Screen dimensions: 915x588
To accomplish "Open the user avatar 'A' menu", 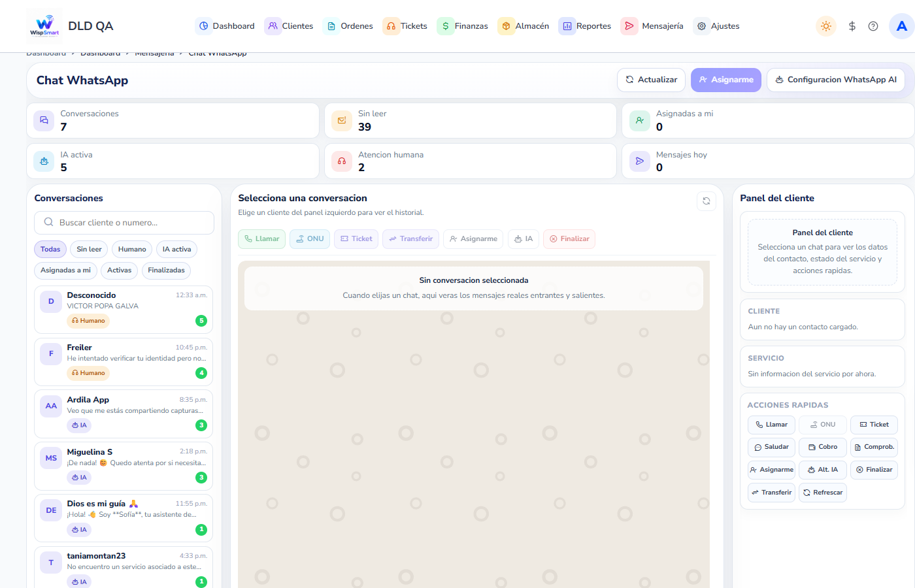I will coord(902,26).
